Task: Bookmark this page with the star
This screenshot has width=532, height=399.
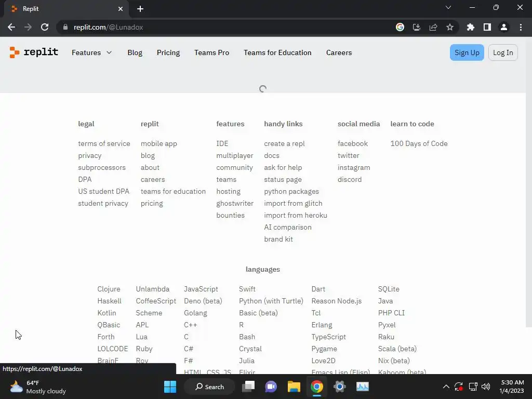Action: pyautogui.click(x=450, y=27)
